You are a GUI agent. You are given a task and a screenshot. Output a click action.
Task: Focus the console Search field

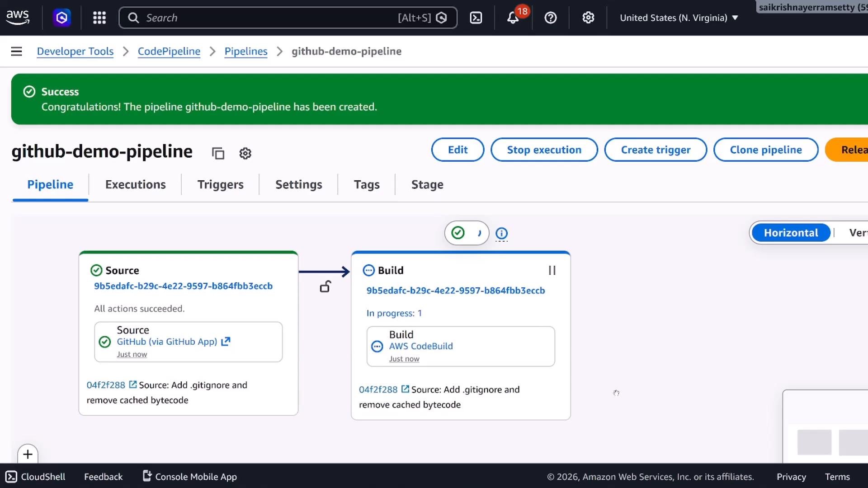[x=288, y=18]
